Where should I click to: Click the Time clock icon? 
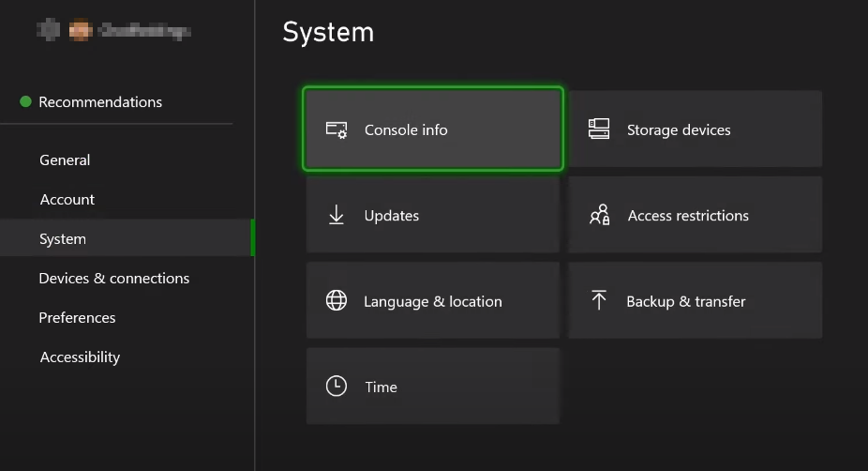coord(337,387)
